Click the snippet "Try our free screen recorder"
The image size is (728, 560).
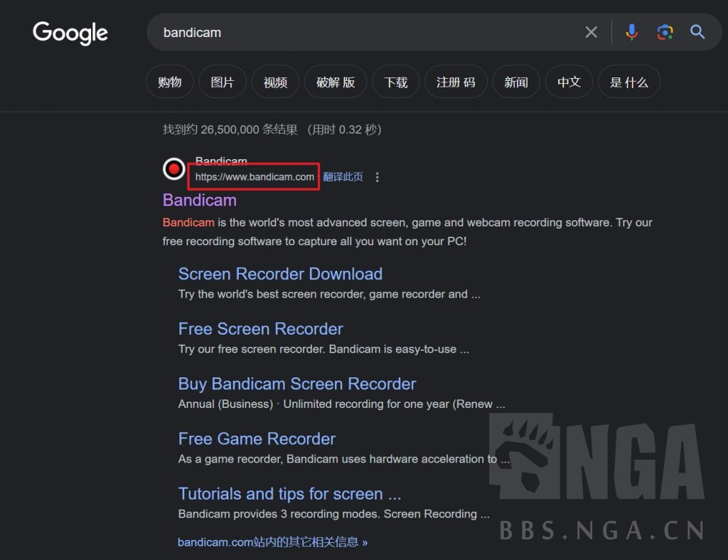[323, 349]
